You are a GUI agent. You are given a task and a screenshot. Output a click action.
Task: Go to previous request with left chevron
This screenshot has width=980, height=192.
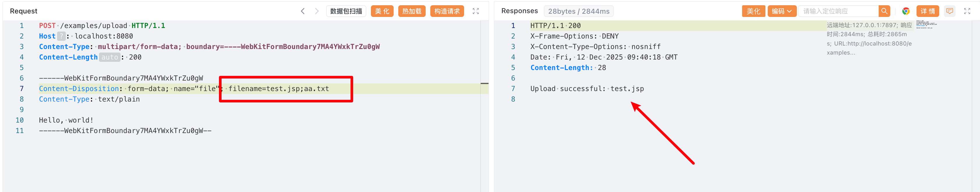303,11
